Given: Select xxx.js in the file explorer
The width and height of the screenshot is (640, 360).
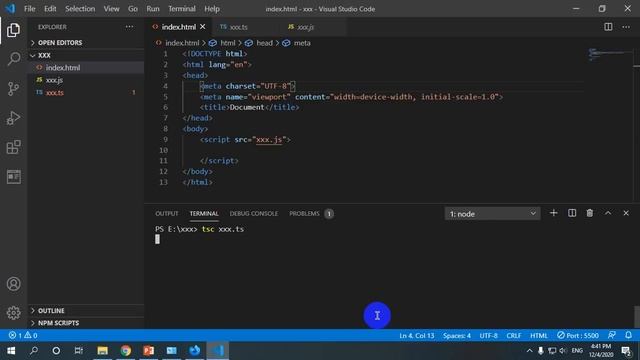Looking at the screenshot, I should pyautogui.click(x=86, y=80).
